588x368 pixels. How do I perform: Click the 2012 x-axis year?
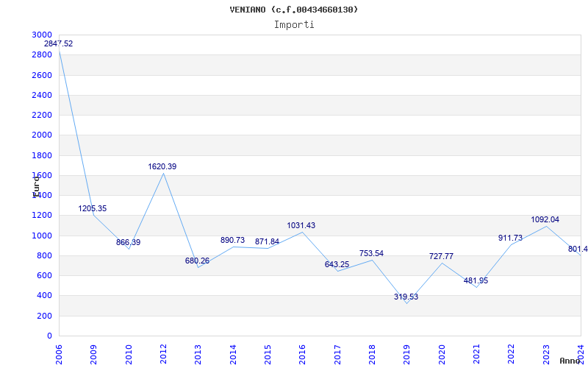tap(163, 354)
